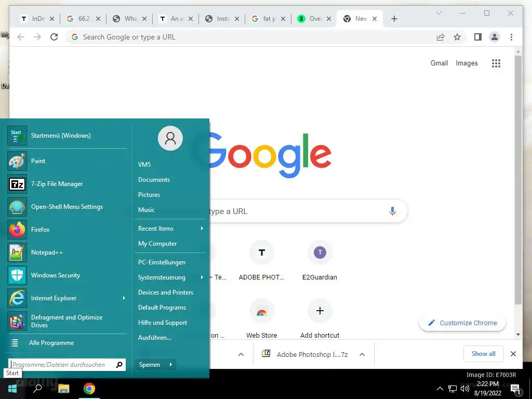The image size is (532, 399).
Task: Expand Systemsteuerung submenu arrow
Action: click(x=202, y=277)
